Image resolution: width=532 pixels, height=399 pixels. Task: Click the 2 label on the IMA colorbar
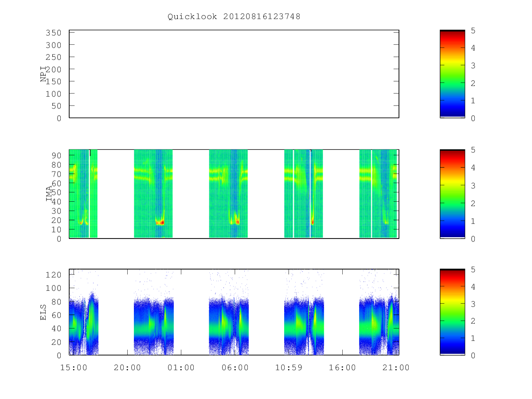pyautogui.click(x=473, y=203)
